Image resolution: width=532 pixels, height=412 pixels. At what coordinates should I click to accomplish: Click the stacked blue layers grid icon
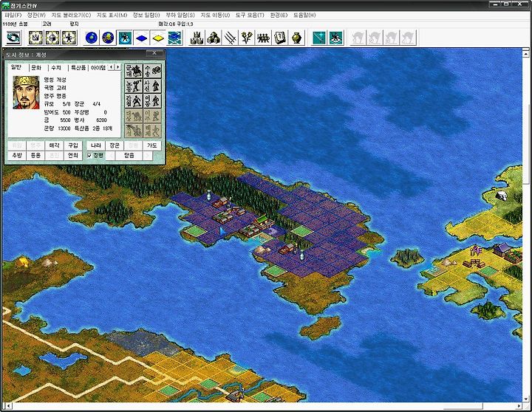(174, 38)
